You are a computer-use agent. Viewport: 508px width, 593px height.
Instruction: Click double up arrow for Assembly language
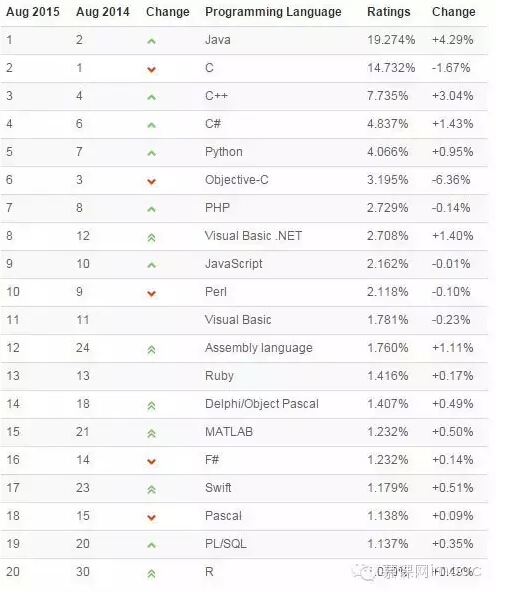[x=151, y=350]
